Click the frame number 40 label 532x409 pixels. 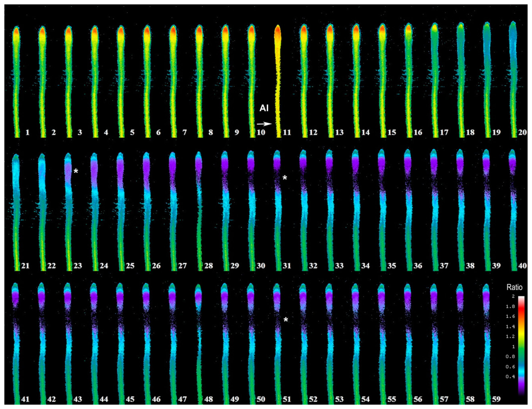tap(522, 266)
